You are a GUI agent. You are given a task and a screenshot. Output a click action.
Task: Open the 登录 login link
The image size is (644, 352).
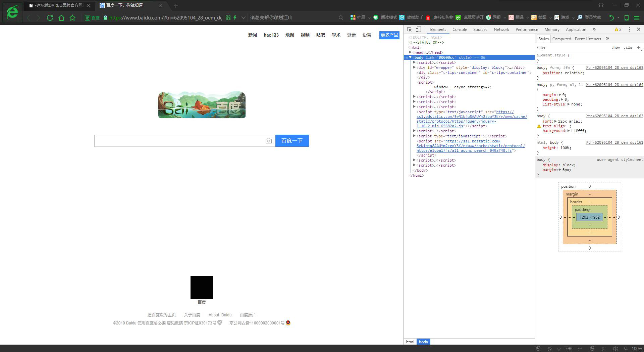click(x=351, y=35)
